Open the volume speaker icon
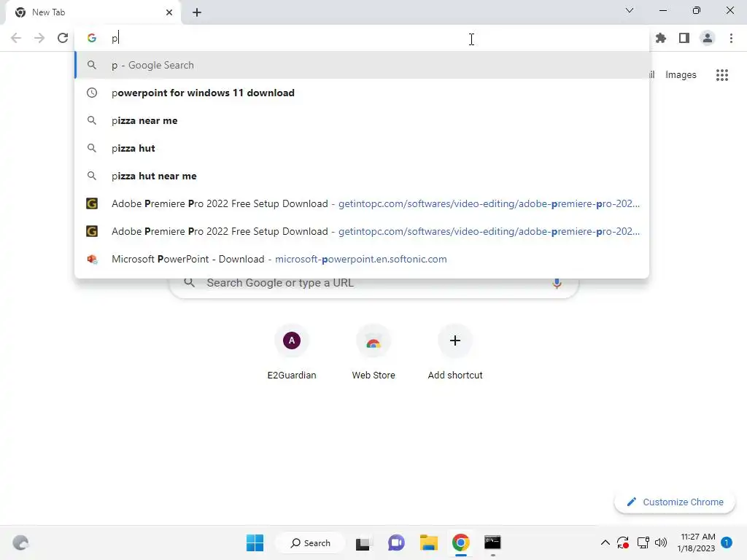This screenshot has height=560, width=747. click(661, 542)
